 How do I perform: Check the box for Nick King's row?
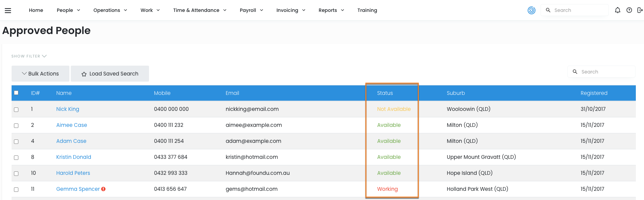coord(16,110)
